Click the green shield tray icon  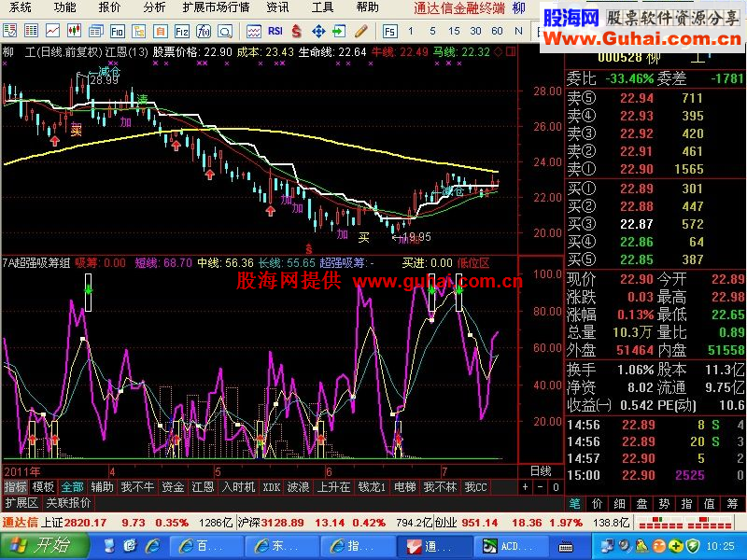pyautogui.click(x=693, y=546)
